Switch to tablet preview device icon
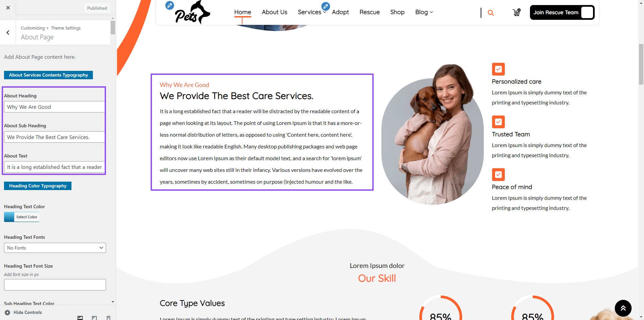This screenshot has width=644, height=320. [x=94, y=318]
